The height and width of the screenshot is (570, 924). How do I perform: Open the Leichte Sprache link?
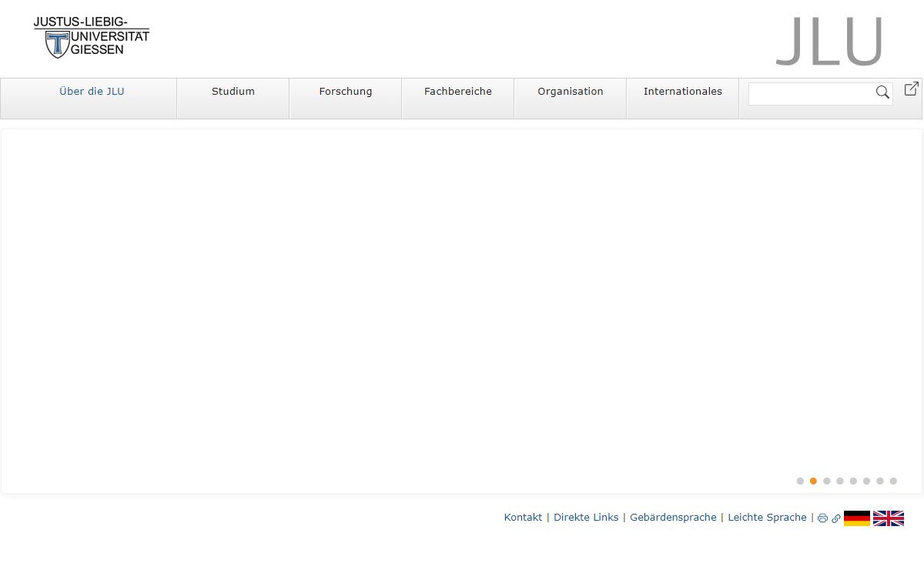(767, 518)
